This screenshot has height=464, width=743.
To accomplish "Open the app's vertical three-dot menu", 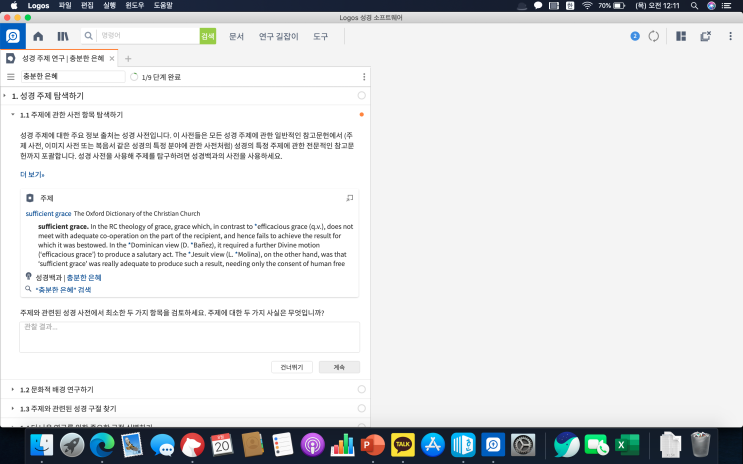I will 730,36.
